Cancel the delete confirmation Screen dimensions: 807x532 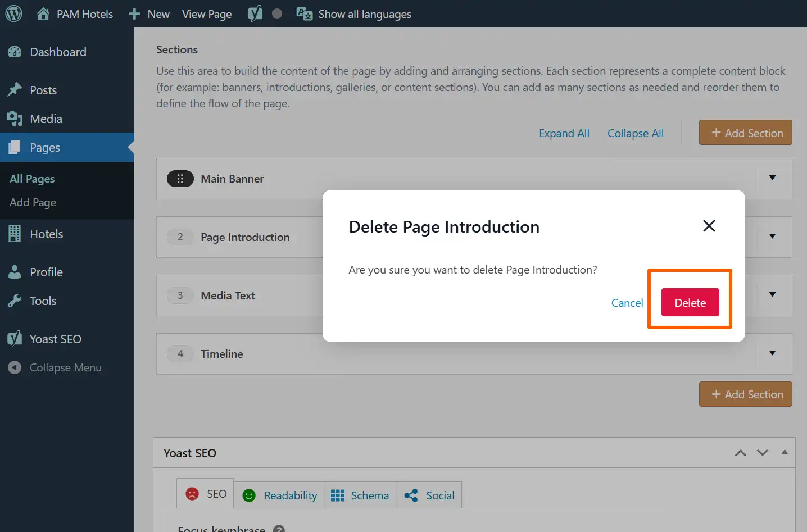tap(627, 303)
